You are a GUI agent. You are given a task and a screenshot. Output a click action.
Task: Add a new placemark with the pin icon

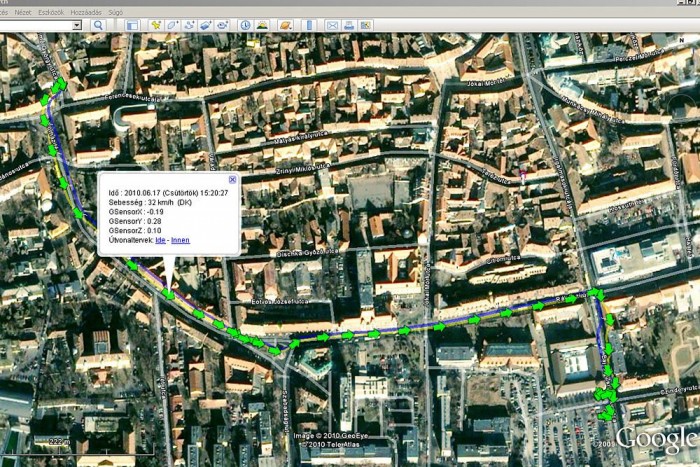pos(156,24)
